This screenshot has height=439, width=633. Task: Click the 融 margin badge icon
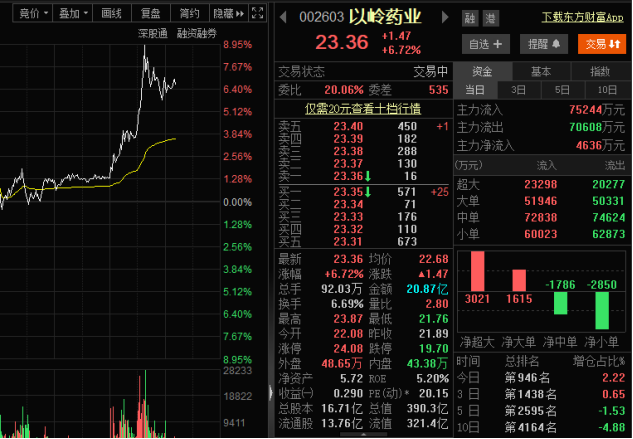[x=470, y=18]
